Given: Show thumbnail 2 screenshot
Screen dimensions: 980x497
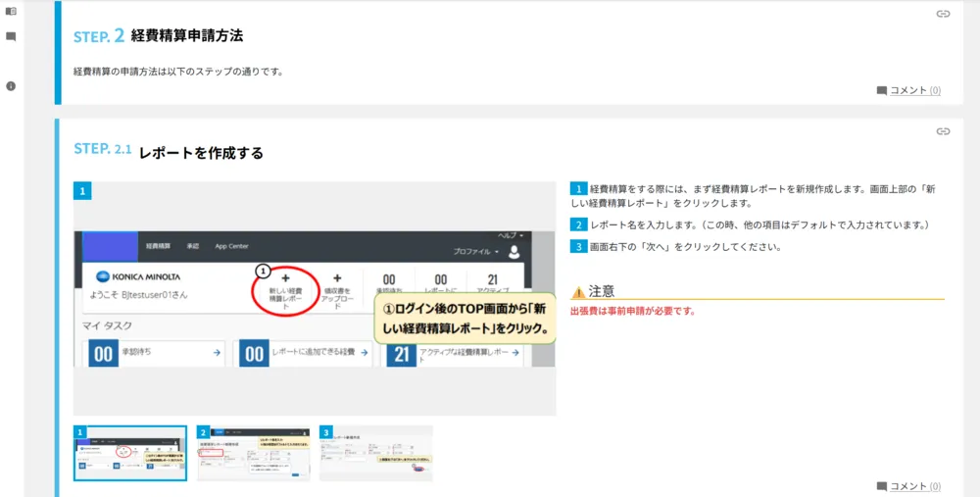Looking at the screenshot, I should click(x=253, y=453).
